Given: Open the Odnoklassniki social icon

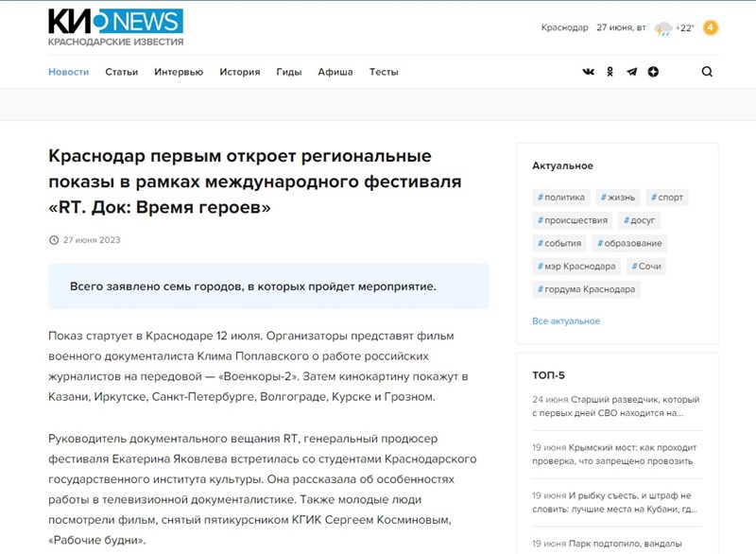Looking at the screenshot, I should click(610, 72).
